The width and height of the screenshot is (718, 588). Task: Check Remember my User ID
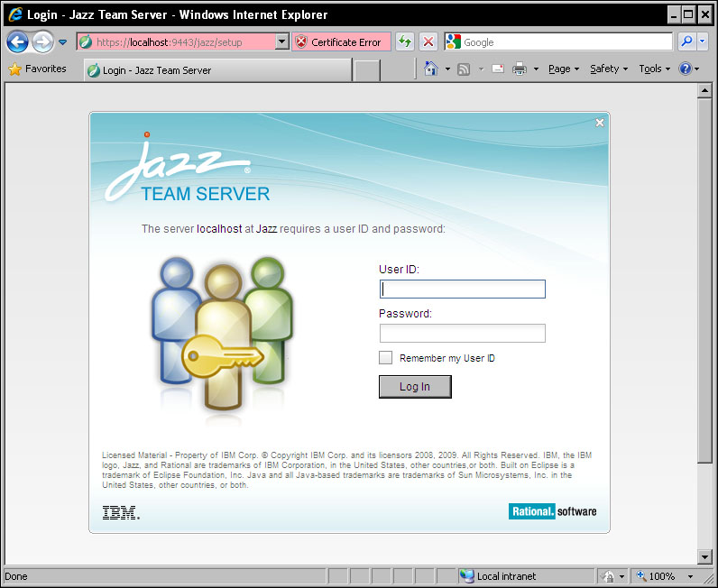(385, 358)
